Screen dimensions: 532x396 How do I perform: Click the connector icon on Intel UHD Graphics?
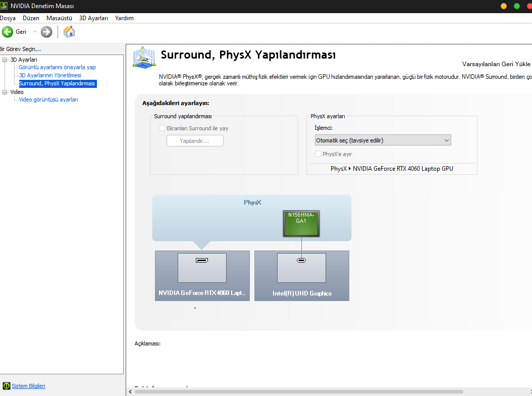[x=301, y=261]
